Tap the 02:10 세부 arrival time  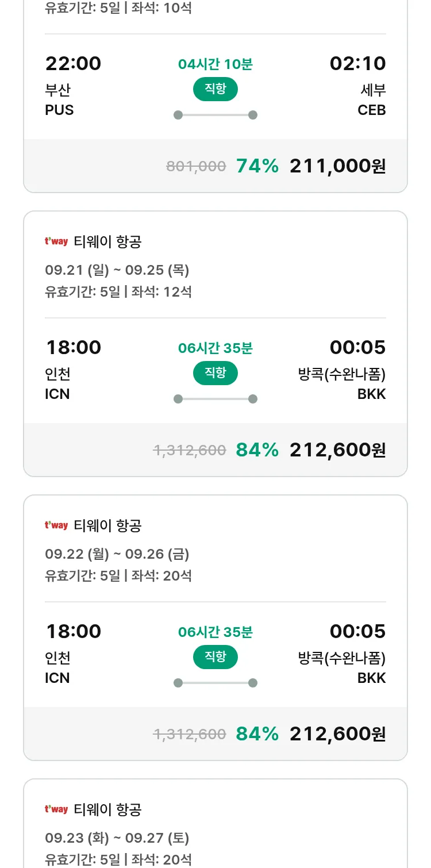click(x=357, y=64)
